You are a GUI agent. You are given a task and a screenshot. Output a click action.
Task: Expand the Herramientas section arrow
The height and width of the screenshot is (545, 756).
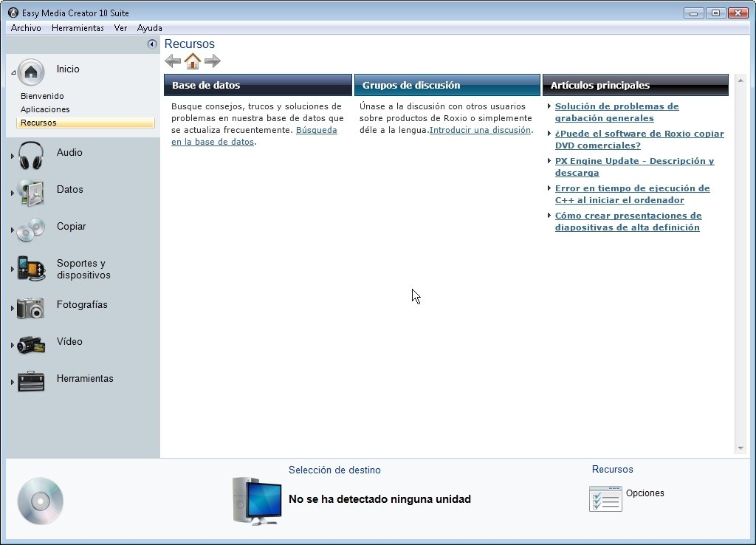click(x=12, y=382)
